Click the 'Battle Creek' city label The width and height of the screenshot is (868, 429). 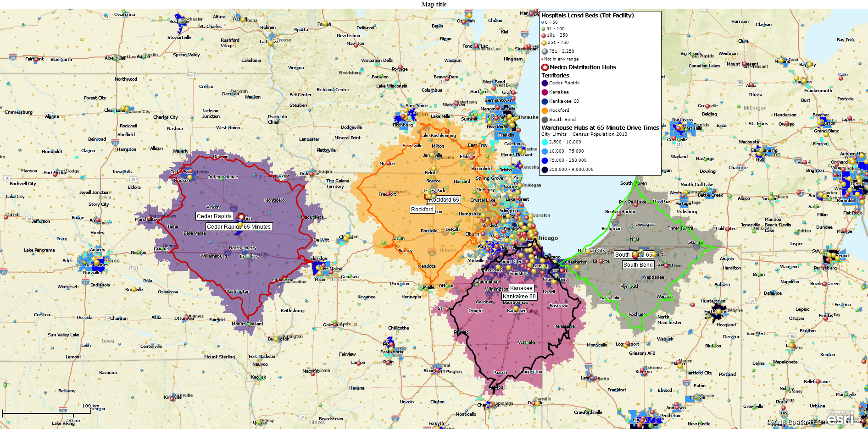710,195
